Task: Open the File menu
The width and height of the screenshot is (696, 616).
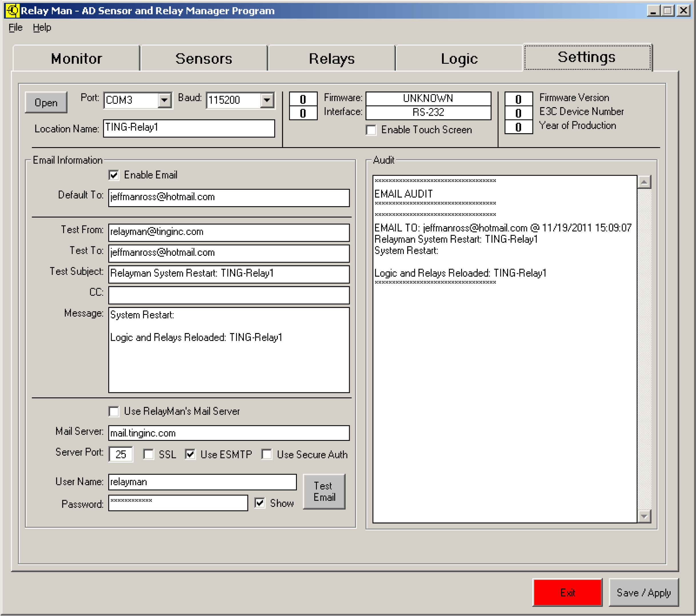Action: (x=15, y=27)
